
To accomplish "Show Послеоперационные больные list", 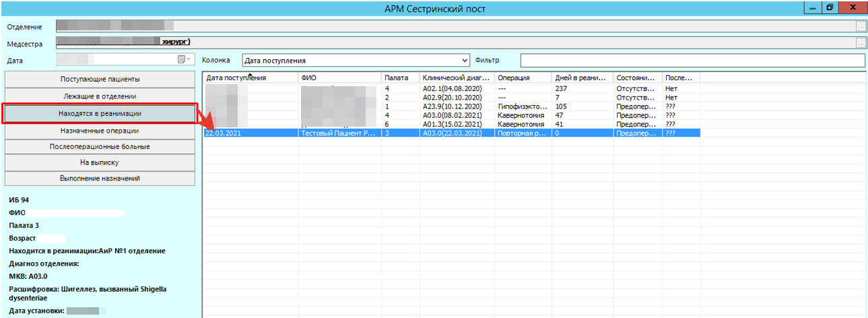I will coord(100,146).
